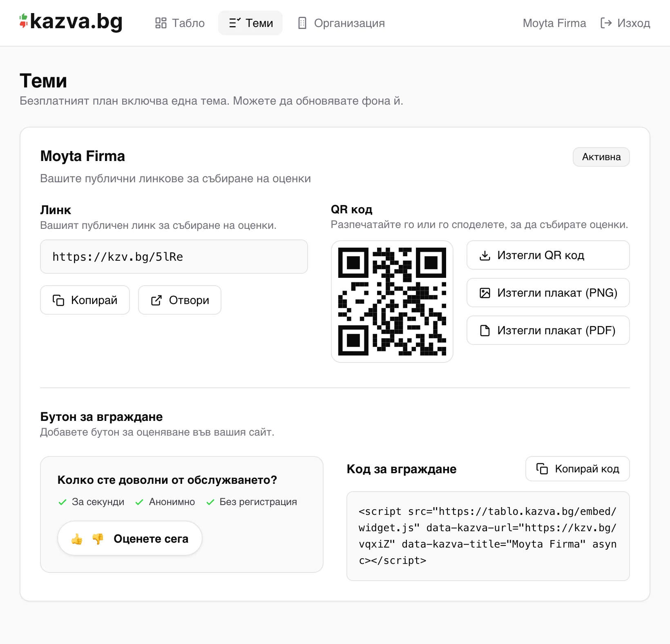The image size is (670, 644).
Task: Click the thumbs up emoji icon
Action: point(77,539)
